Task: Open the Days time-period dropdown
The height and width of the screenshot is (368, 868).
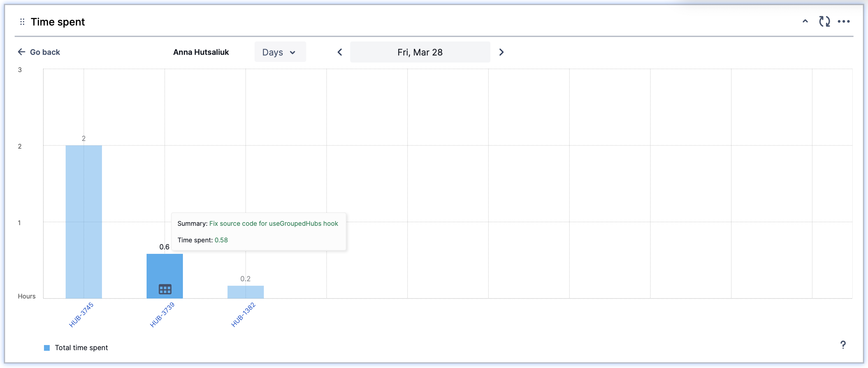Action: [x=280, y=52]
